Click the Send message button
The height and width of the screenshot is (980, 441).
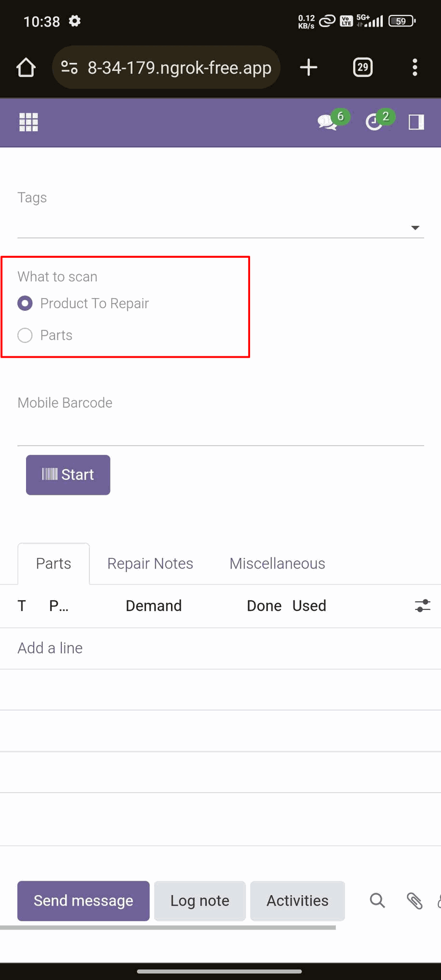point(83,901)
